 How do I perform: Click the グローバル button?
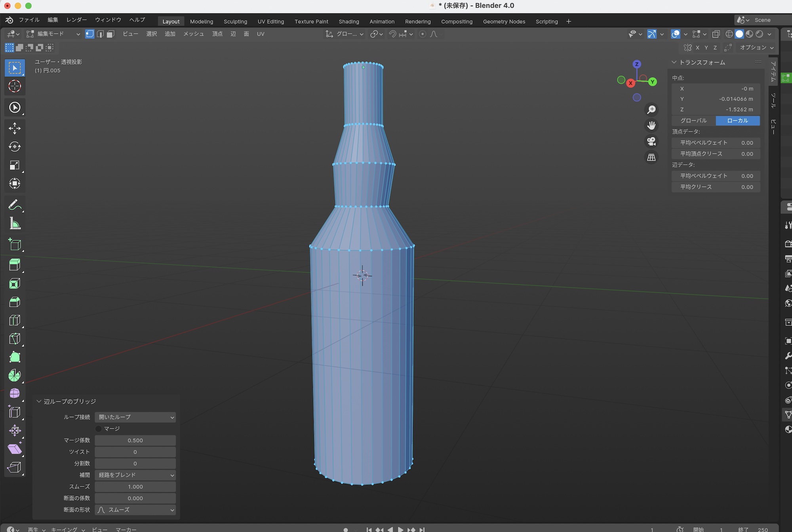point(694,121)
